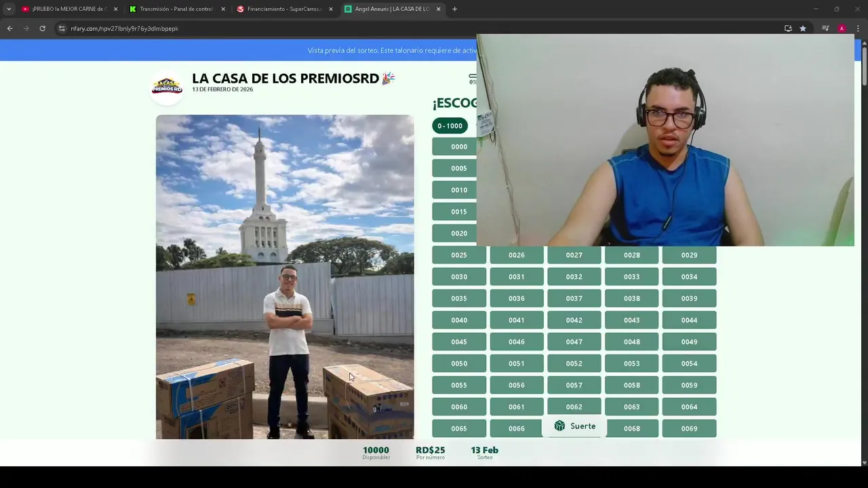868x488 pixels.
Task: Switch to 'Transmisión - Panel de control' tab
Action: [176, 9]
